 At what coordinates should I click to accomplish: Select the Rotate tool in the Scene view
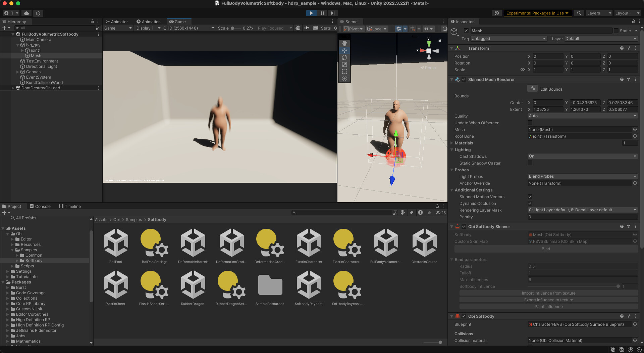(344, 57)
